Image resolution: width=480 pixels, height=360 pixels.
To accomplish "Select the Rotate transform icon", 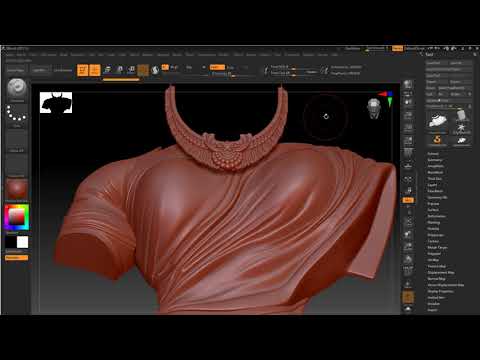I will (x=132, y=70).
